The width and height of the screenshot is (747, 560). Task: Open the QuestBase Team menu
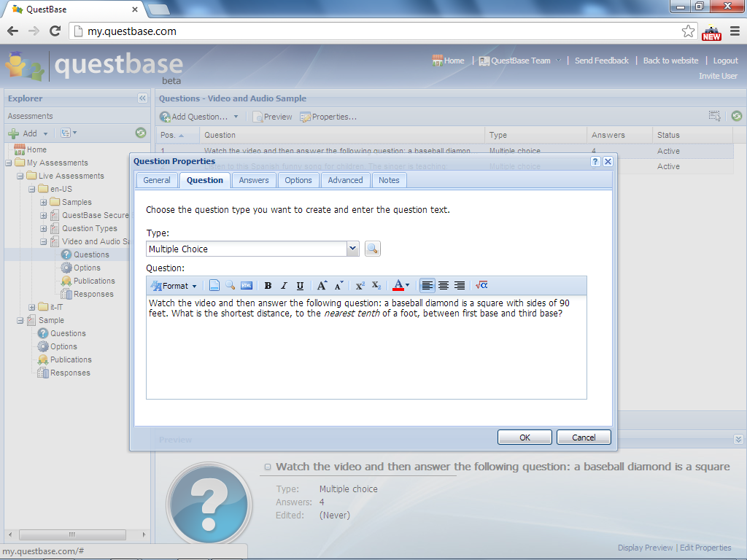coord(519,61)
